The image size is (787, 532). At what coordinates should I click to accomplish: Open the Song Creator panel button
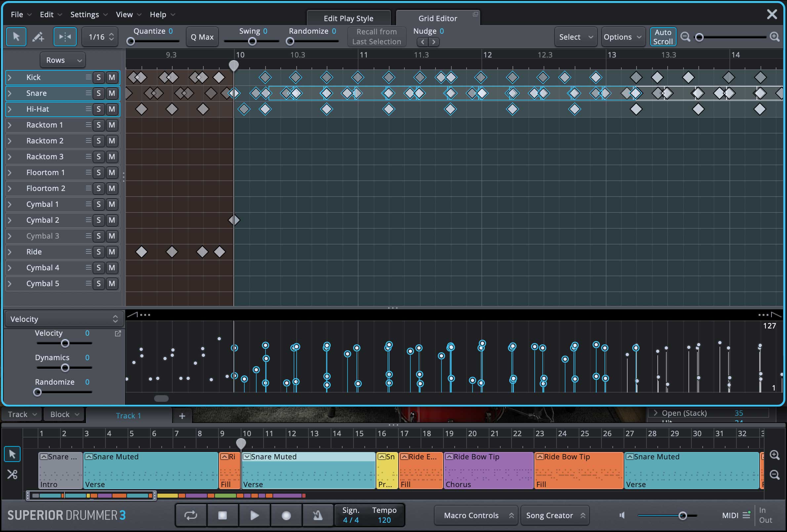point(554,515)
